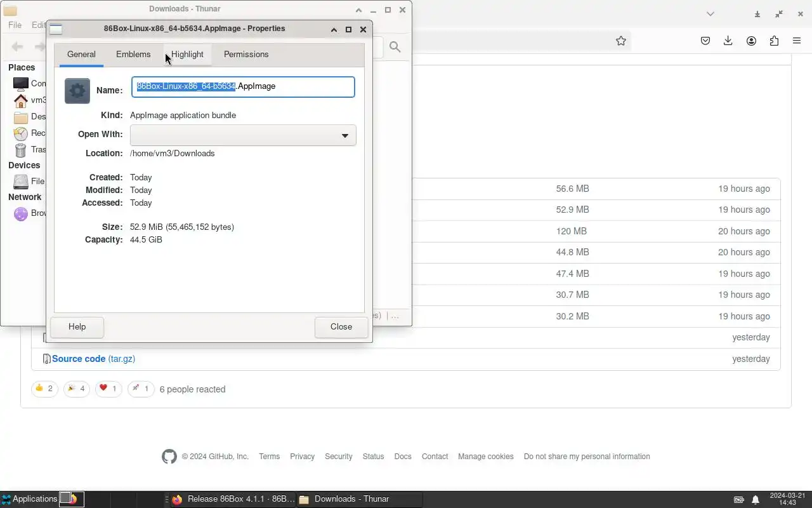Screen dimensions: 812x508
Task: Click into the Name text field
Action: point(243,87)
